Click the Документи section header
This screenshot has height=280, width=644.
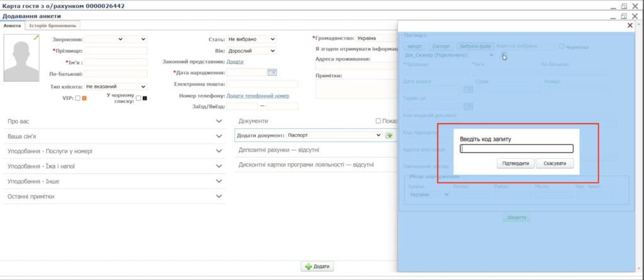point(253,121)
